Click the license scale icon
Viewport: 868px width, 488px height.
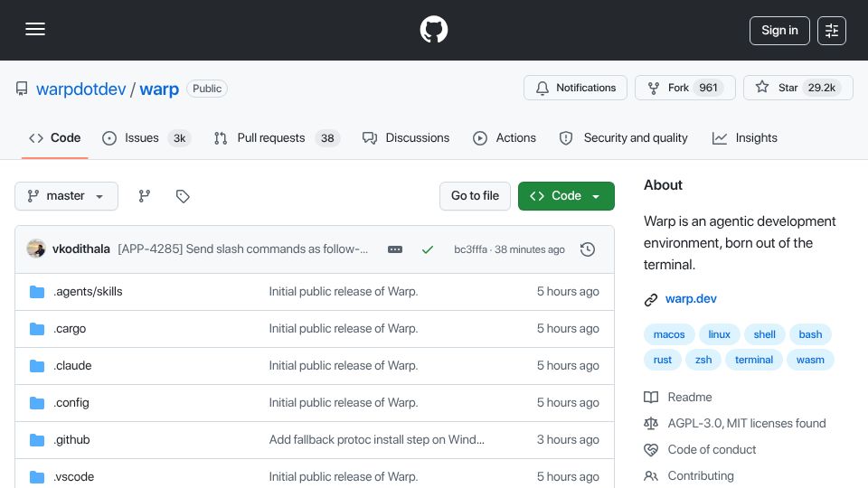pos(651,423)
